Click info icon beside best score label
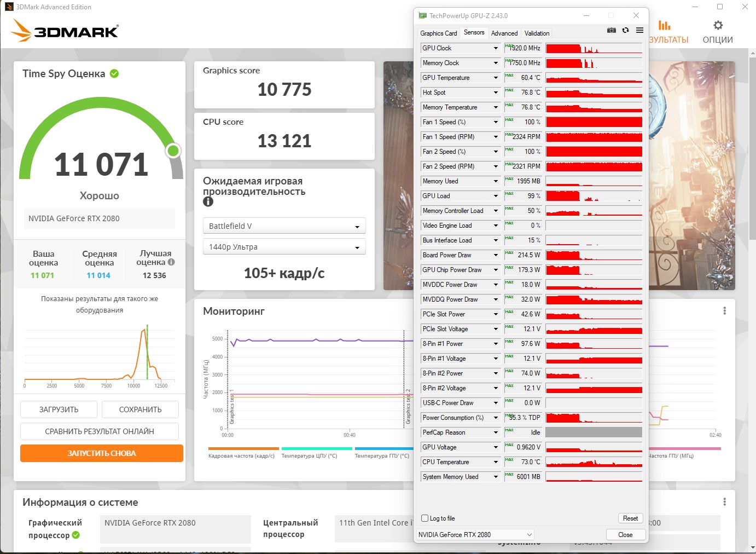This screenshot has width=756, height=554. [171, 262]
